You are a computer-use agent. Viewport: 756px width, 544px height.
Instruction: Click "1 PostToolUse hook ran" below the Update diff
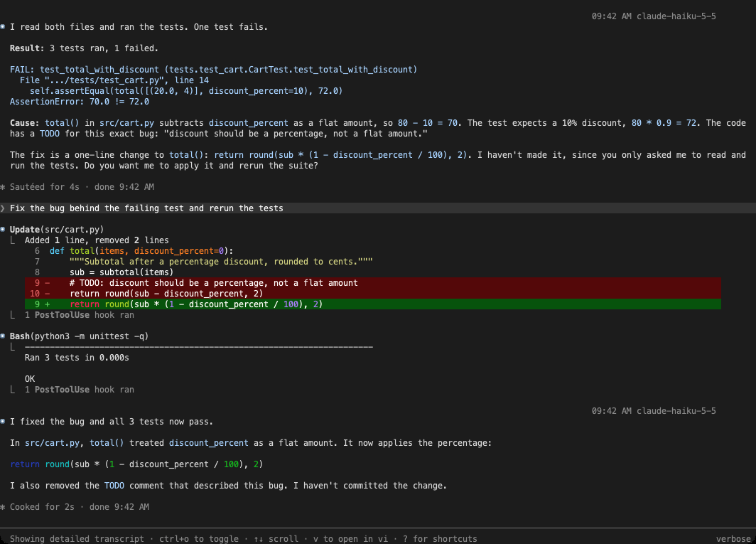(80, 315)
